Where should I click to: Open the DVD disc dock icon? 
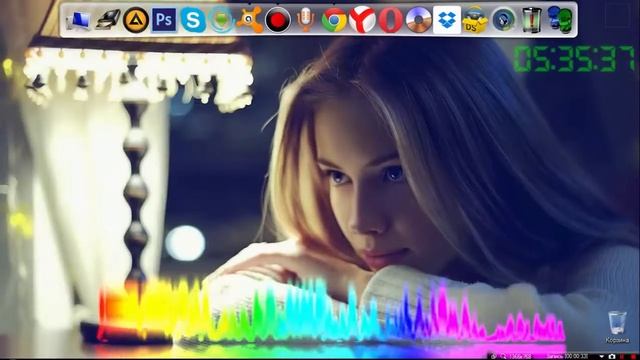pos(418,20)
